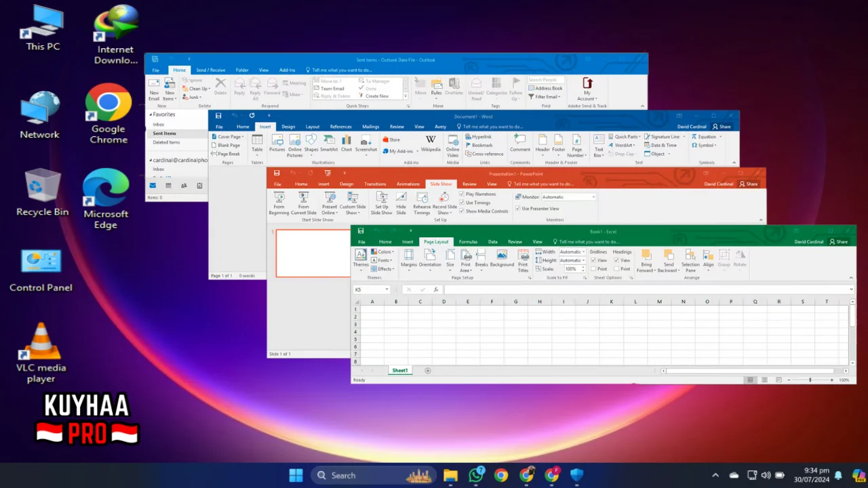Click Hyperlink in Word Links group
Screen dimensions: 868x488
point(478,136)
